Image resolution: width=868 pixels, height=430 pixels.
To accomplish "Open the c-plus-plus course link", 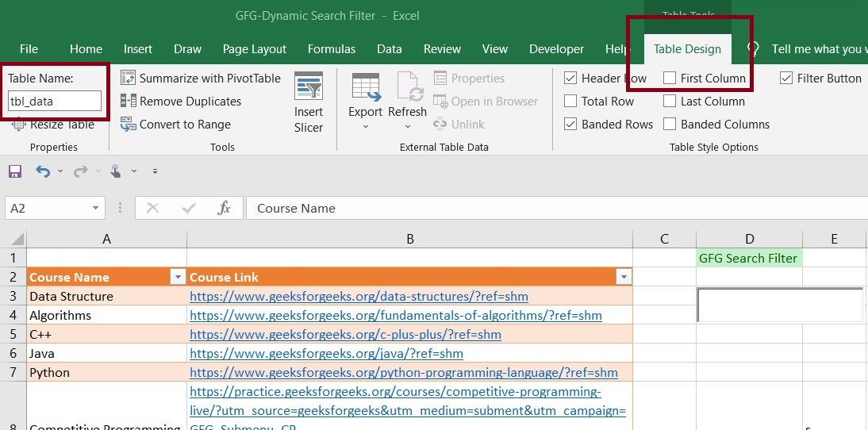I will click(345, 334).
